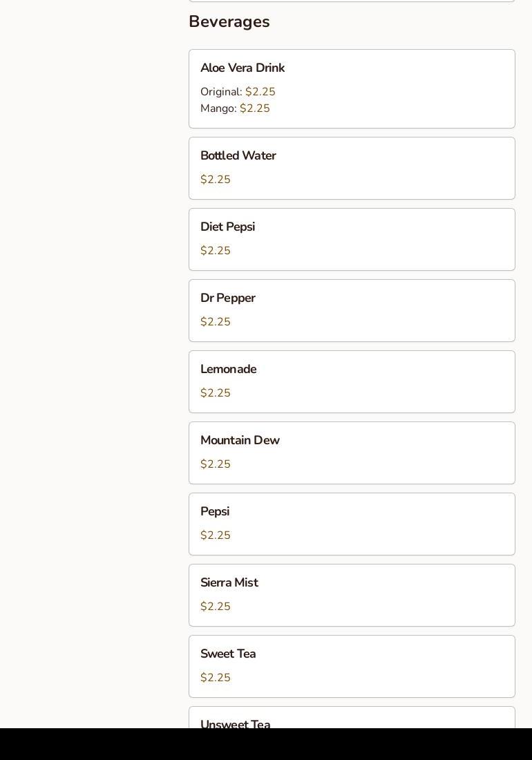Open the partially visible Unsweet Tea item
This screenshot has height=760, width=532.
(235, 722)
